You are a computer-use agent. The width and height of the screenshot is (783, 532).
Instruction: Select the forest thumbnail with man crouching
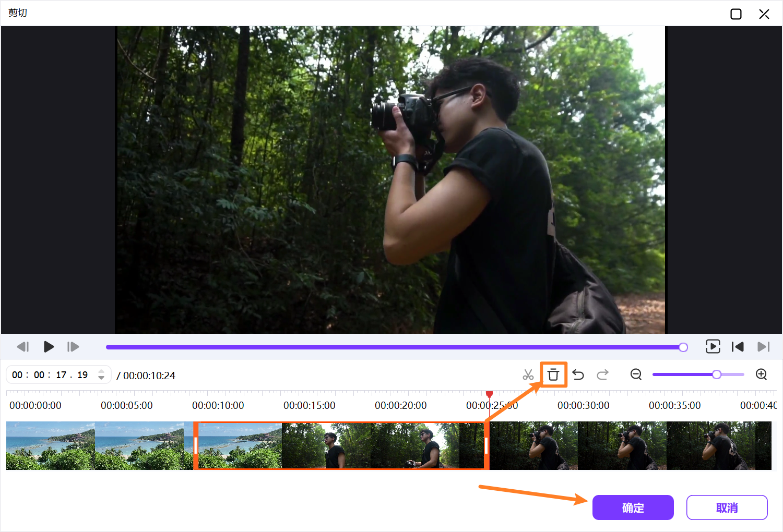[415, 445]
